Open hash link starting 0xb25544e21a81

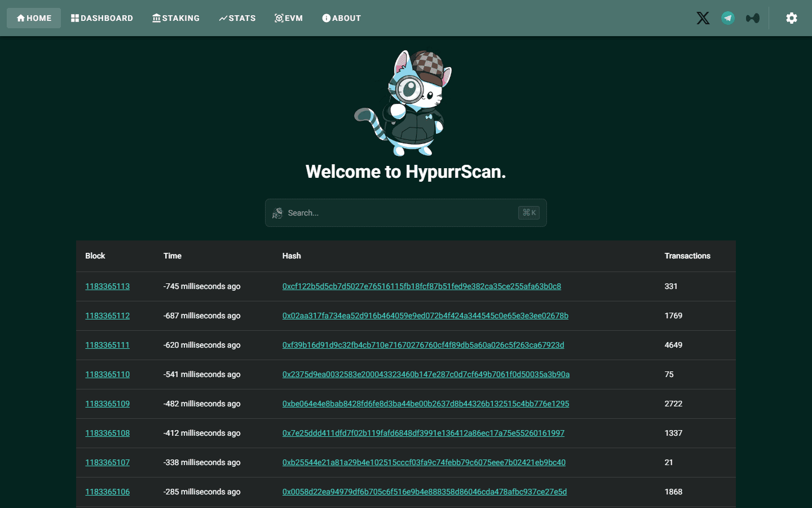tap(424, 462)
